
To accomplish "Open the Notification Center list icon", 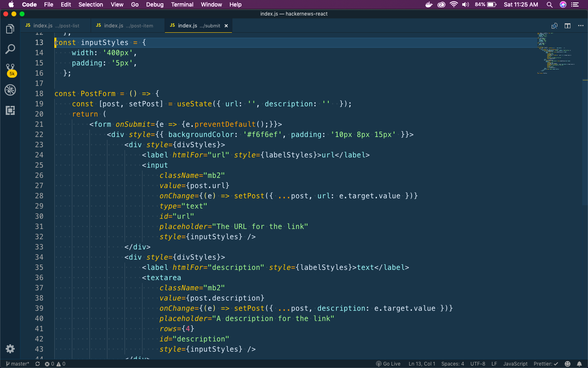I will pyautogui.click(x=575, y=4).
